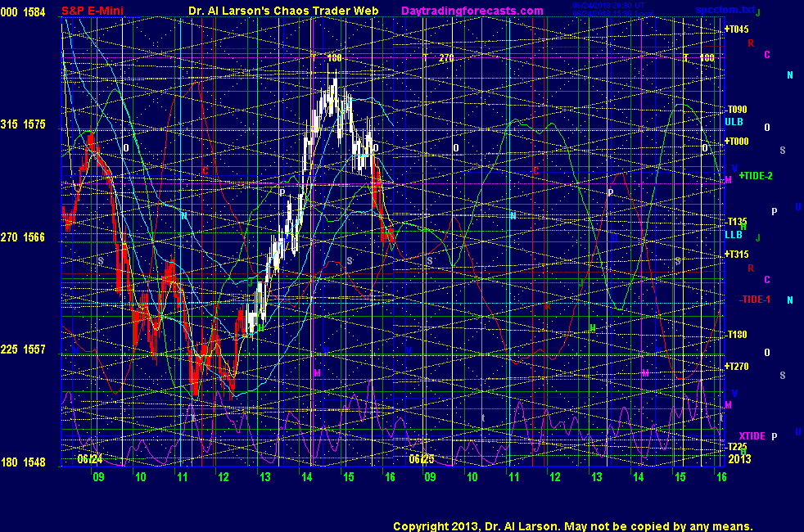Select the +T045 level label
The image size is (804, 532).
[x=736, y=29]
